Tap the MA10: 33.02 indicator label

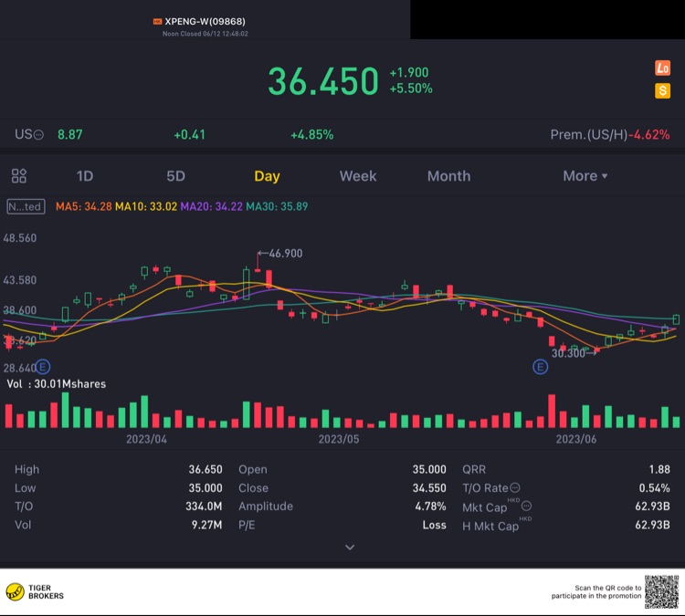[x=146, y=206]
